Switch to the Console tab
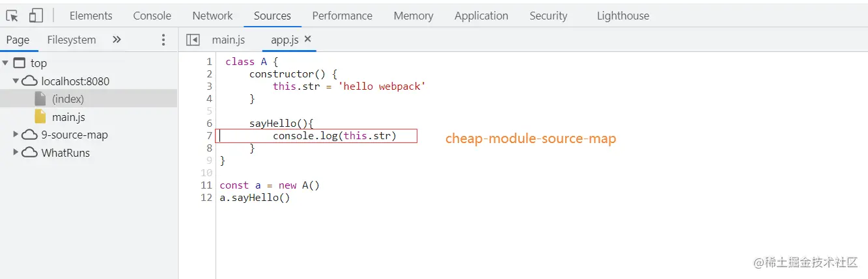868x279 pixels. (x=152, y=16)
